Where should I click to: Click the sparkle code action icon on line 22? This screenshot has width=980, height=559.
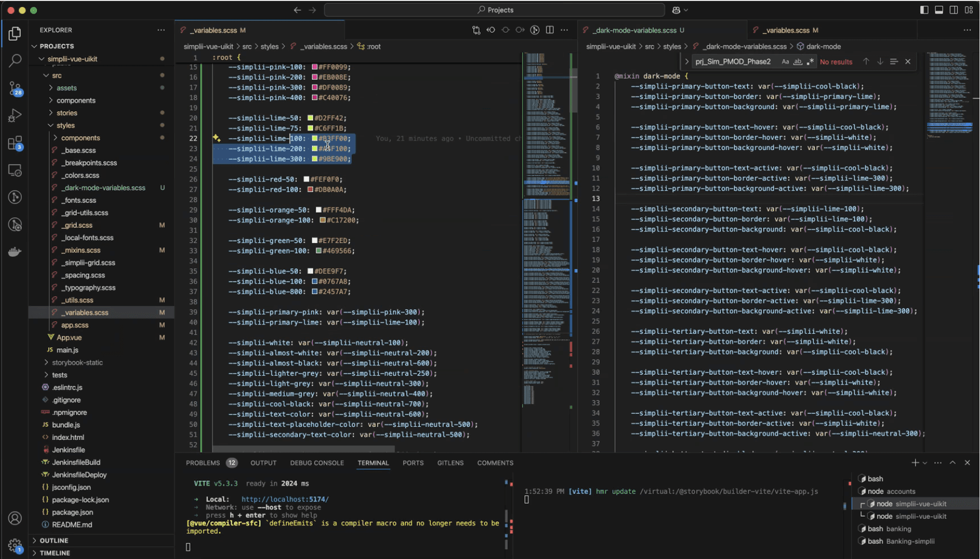(216, 138)
